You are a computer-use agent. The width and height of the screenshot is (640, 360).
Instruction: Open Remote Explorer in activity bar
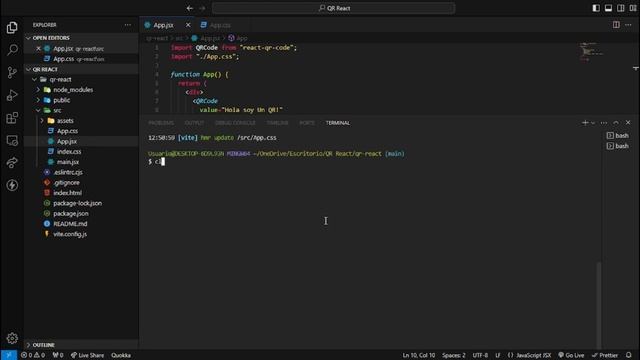tap(12, 140)
